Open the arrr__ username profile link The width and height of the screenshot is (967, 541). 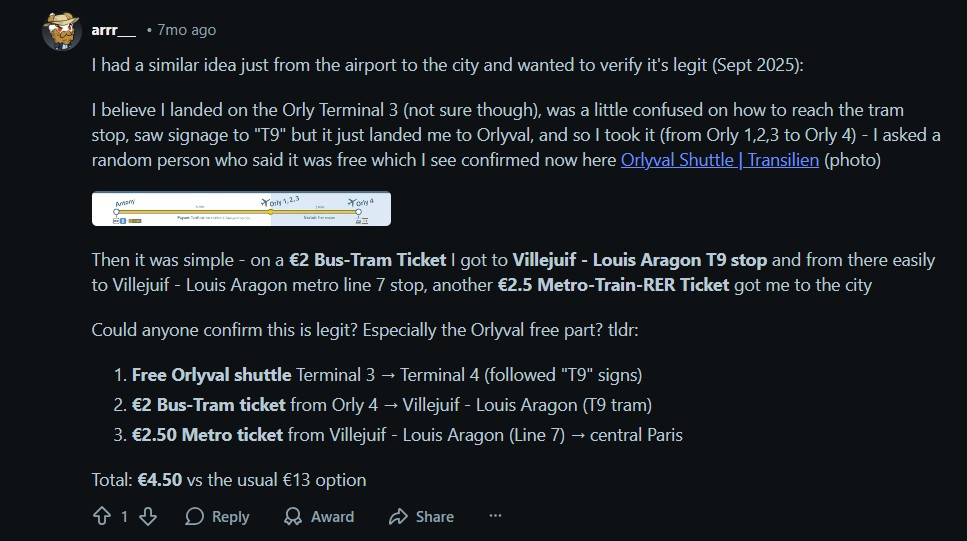(113, 29)
